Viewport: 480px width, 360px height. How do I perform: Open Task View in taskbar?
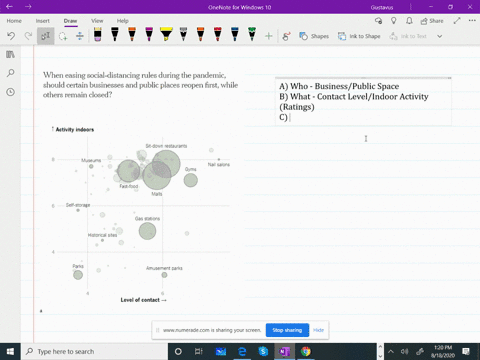coord(199,351)
